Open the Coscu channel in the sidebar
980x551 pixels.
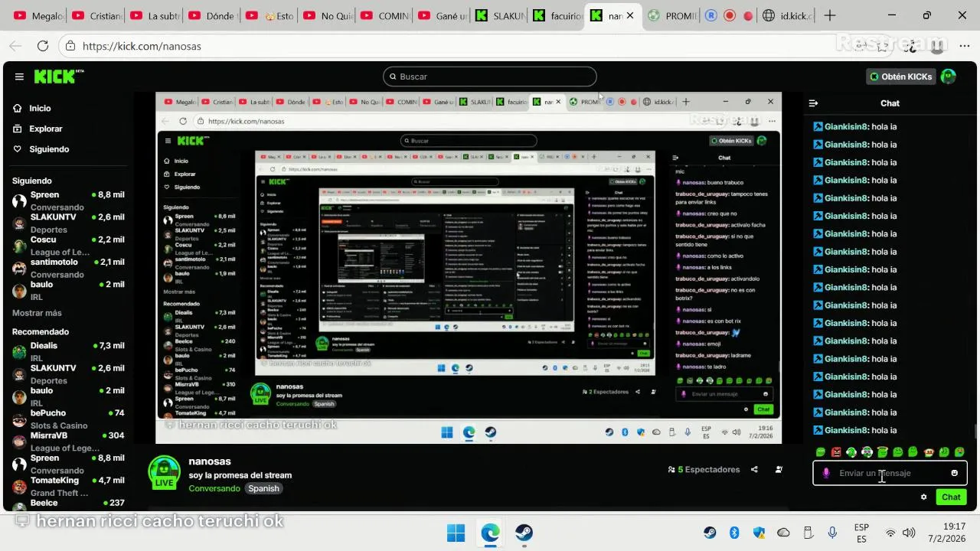tap(67, 245)
